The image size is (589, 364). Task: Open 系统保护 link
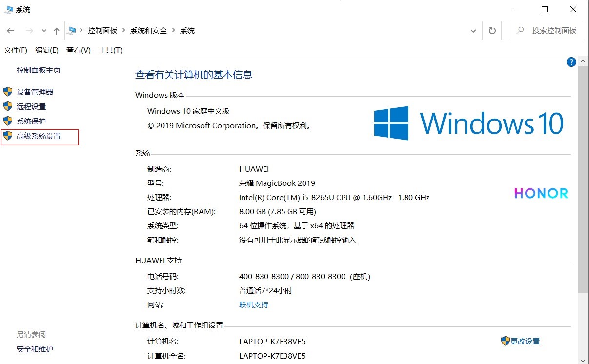point(31,121)
